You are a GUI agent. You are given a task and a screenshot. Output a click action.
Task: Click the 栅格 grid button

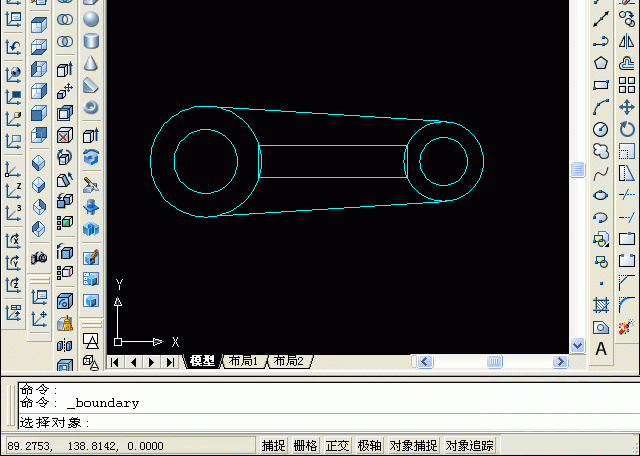[305, 446]
